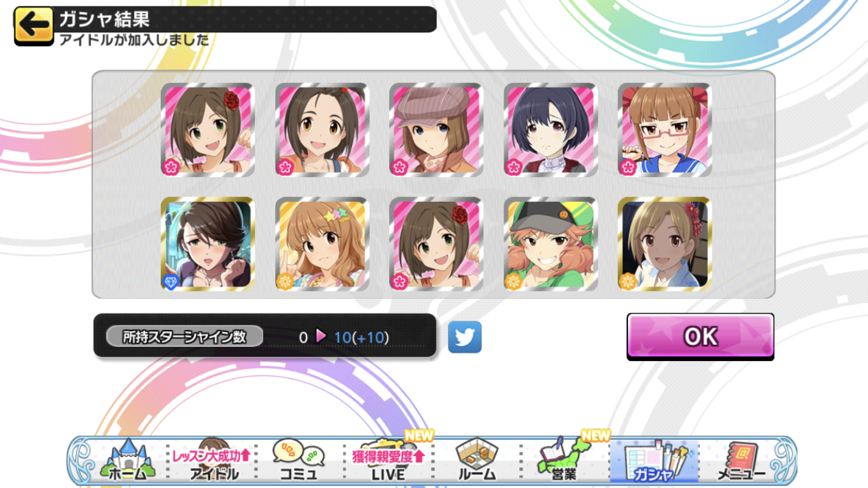Viewport: 868px width, 488px height.
Task: Confirm results with pink OK button
Action: pos(700,336)
